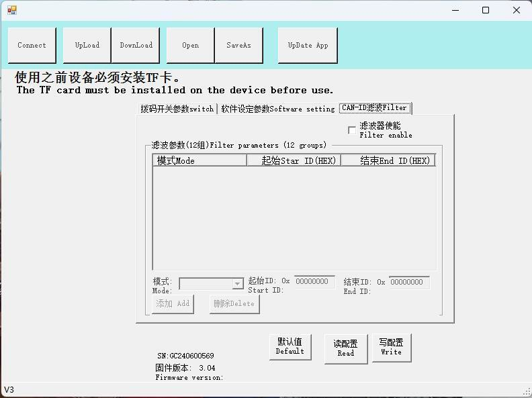
Task: Expand the Mode dropdown
Action: [237, 284]
